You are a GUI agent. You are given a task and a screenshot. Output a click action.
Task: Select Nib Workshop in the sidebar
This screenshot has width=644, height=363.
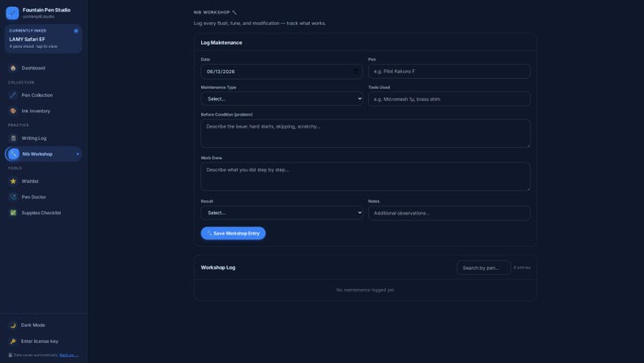point(43,154)
